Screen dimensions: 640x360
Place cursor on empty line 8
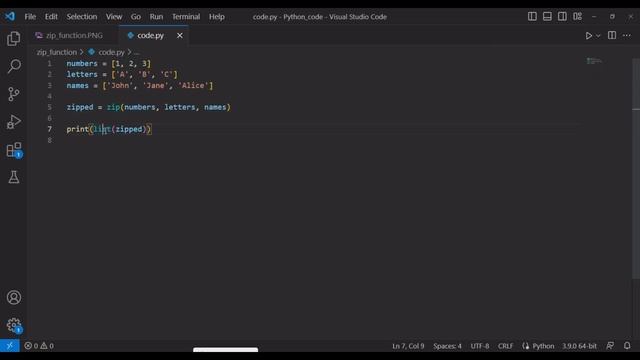pos(322,140)
